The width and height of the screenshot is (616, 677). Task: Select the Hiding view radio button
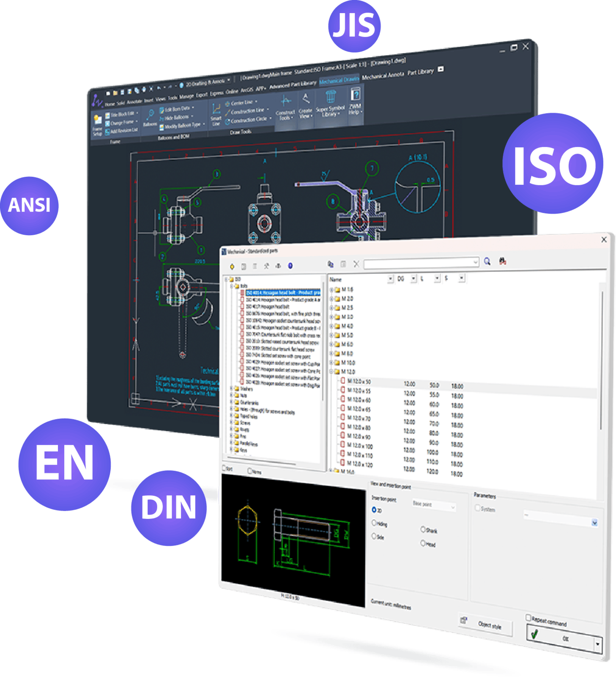tap(374, 523)
